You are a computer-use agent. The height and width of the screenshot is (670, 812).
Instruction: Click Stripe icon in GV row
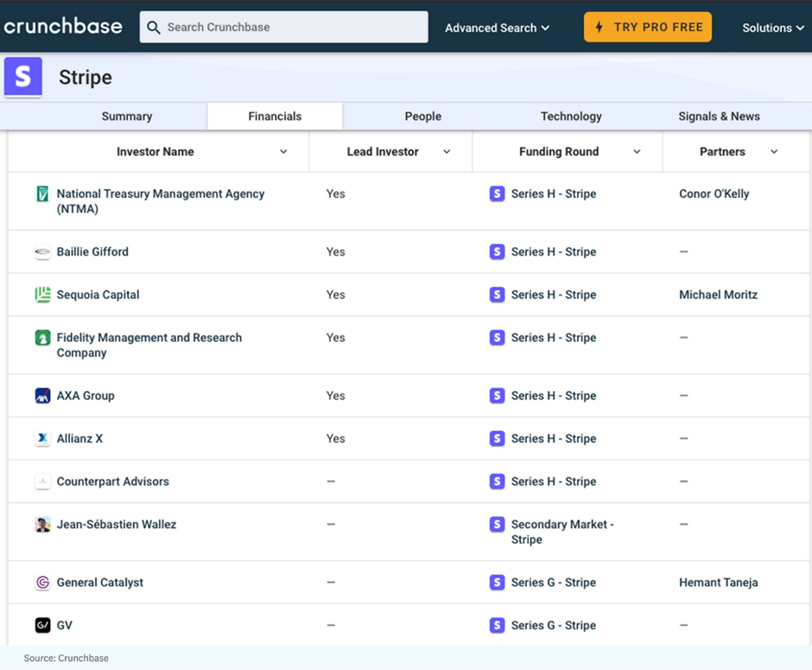pos(498,625)
